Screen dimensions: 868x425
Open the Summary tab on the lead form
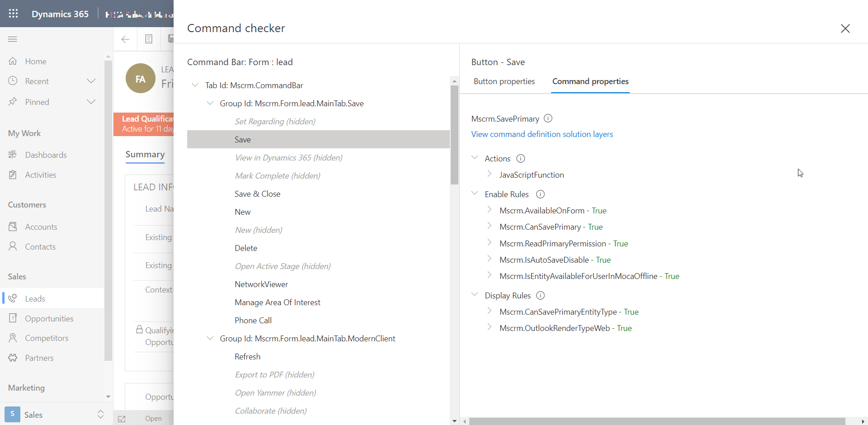click(x=145, y=155)
